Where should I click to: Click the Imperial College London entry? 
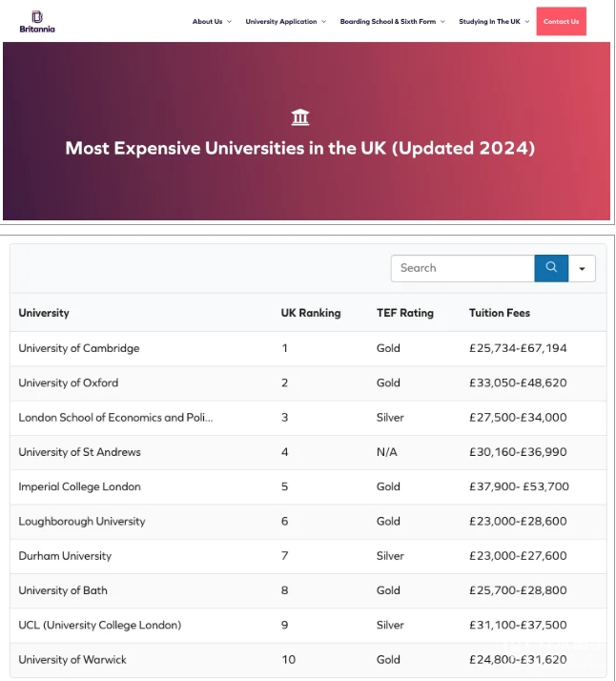coord(79,486)
